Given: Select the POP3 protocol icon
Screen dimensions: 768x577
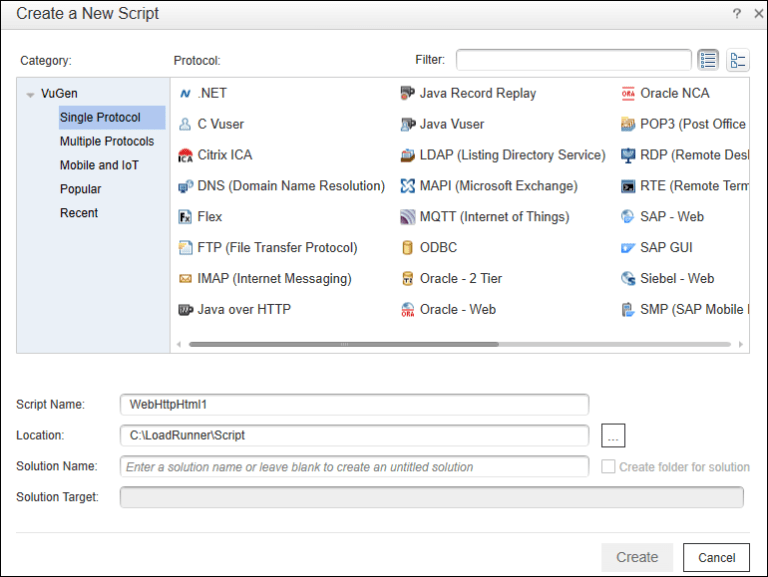Looking at the screenshot, I should pos(628,124).
